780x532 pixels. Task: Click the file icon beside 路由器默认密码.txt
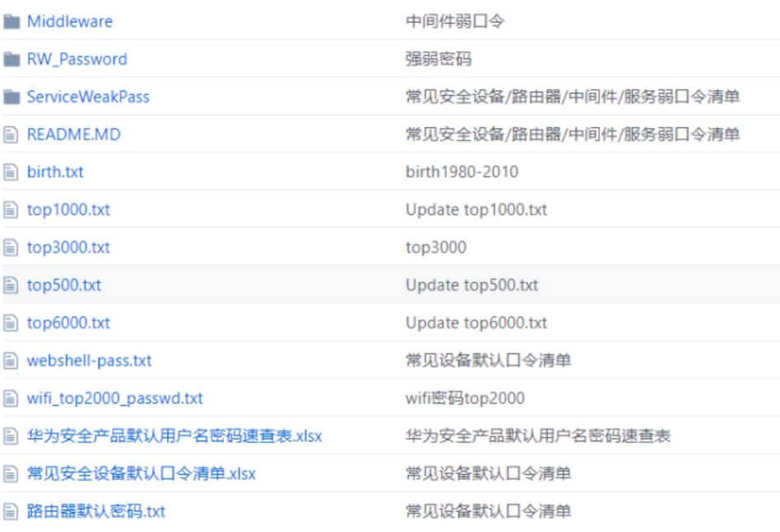[x=11, y=511]
